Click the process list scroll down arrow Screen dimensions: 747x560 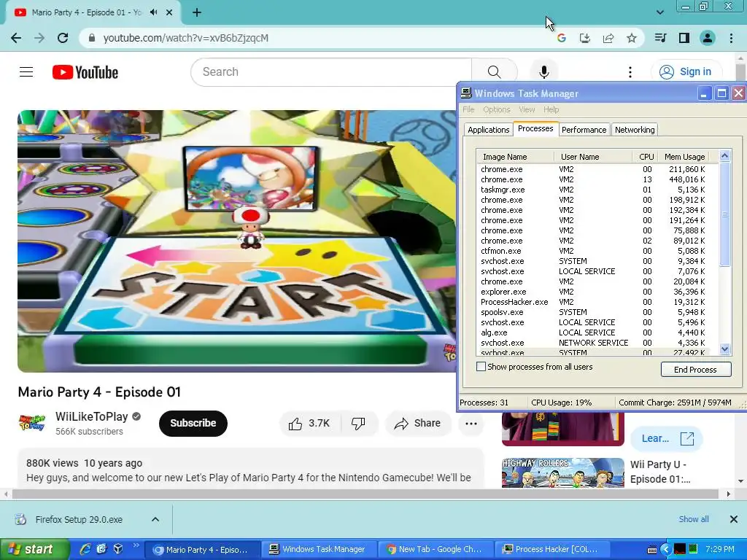[724, 349]
